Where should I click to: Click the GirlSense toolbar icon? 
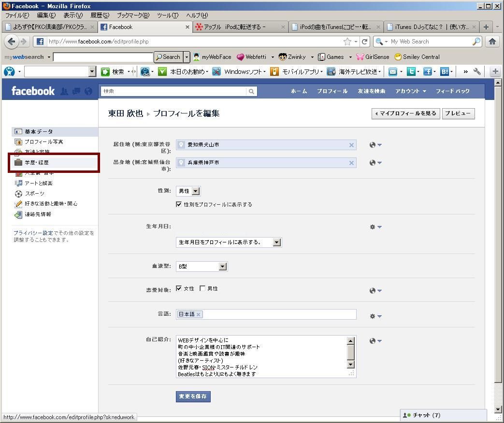click(360, 57)
